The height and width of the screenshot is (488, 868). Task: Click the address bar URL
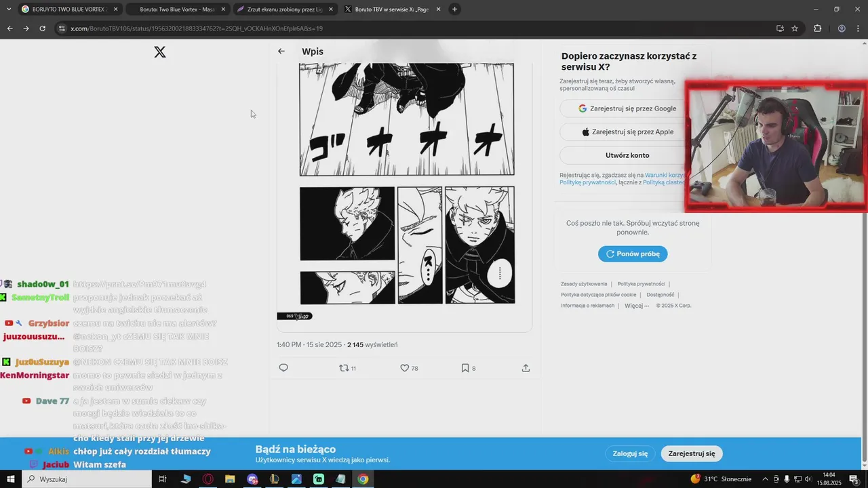click(197, 28)
